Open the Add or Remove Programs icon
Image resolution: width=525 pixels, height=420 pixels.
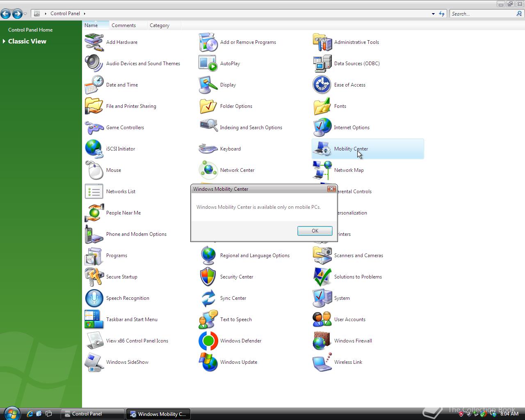tap(208, 42)
